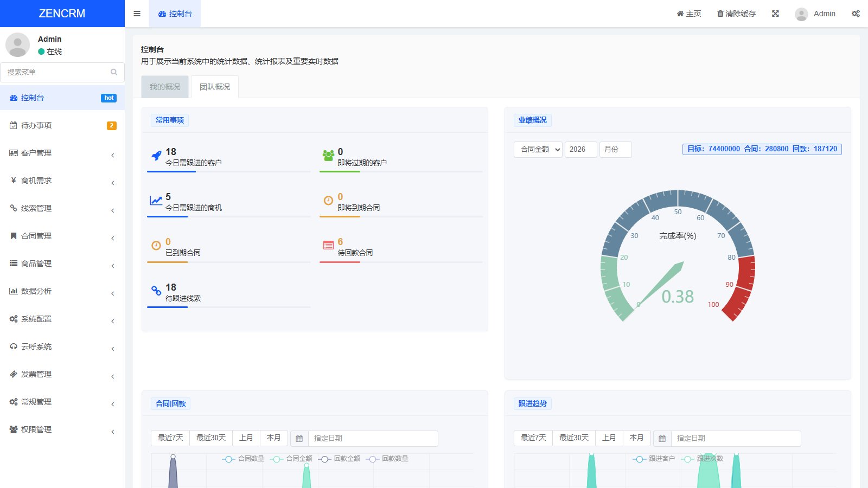The height and width of the screenshot is (488, 868).
Task: Toggle the 回款数量 legend series
Action: point(387,459)
